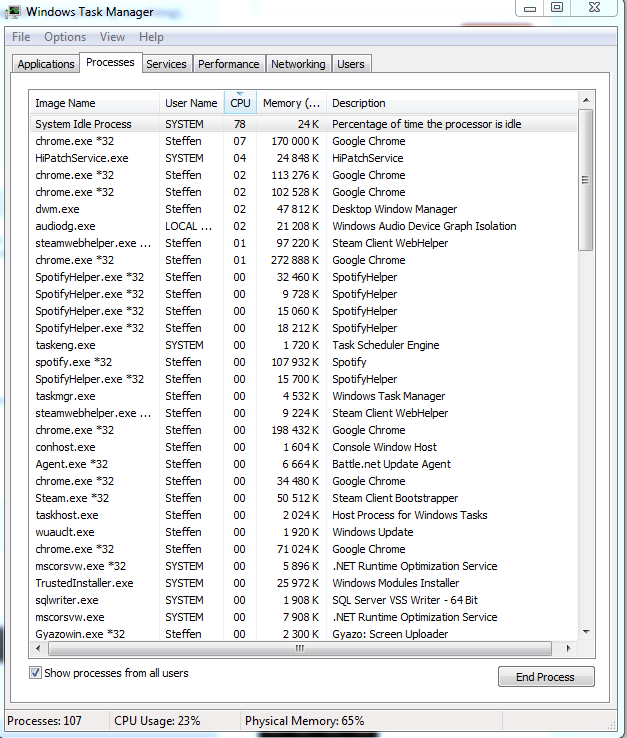Sort by User Name column header
This screenshot has width=627, height=738.
[191, 103]
